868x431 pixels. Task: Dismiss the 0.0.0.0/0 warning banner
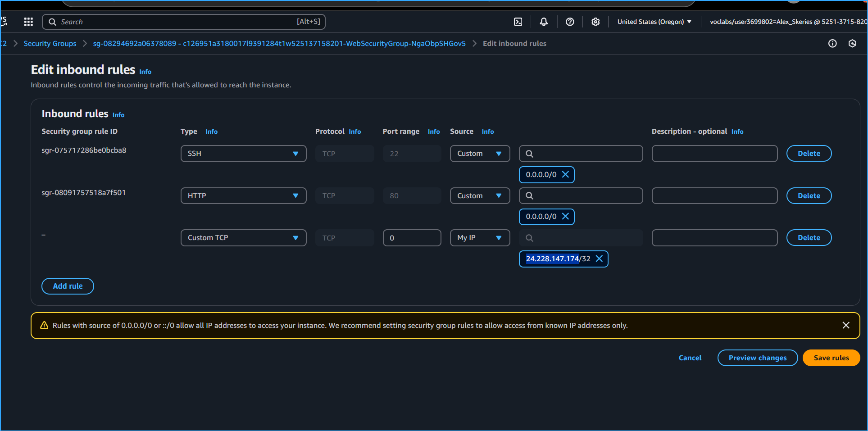[x=846, y=325]
